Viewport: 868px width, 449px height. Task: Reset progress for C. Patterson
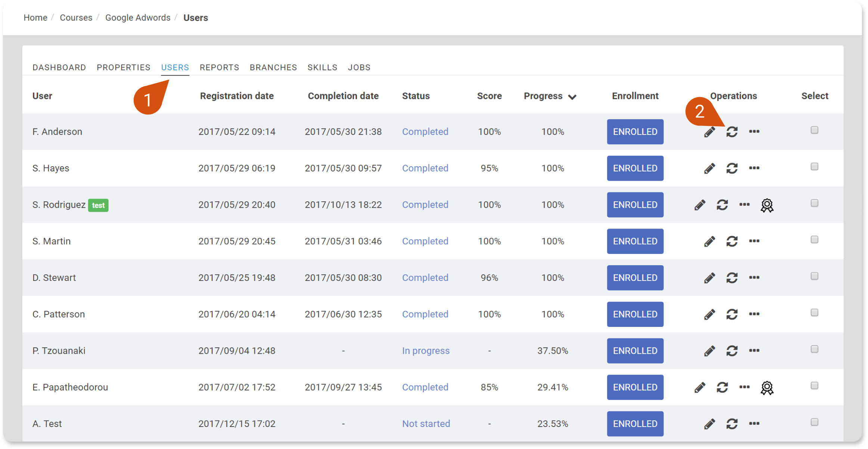[x=732, y=315]
